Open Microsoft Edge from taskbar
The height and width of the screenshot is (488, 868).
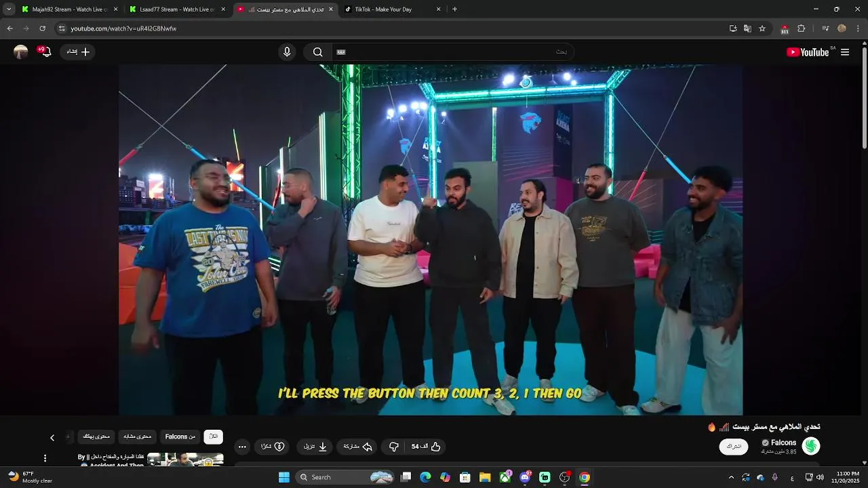click(x=425, y=477)
